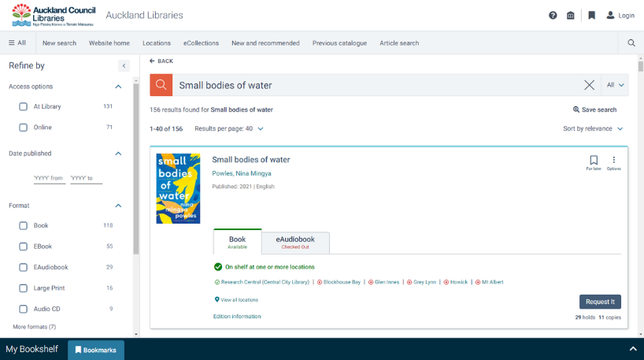Click the YYYY to date field

(x=87, y=178)
